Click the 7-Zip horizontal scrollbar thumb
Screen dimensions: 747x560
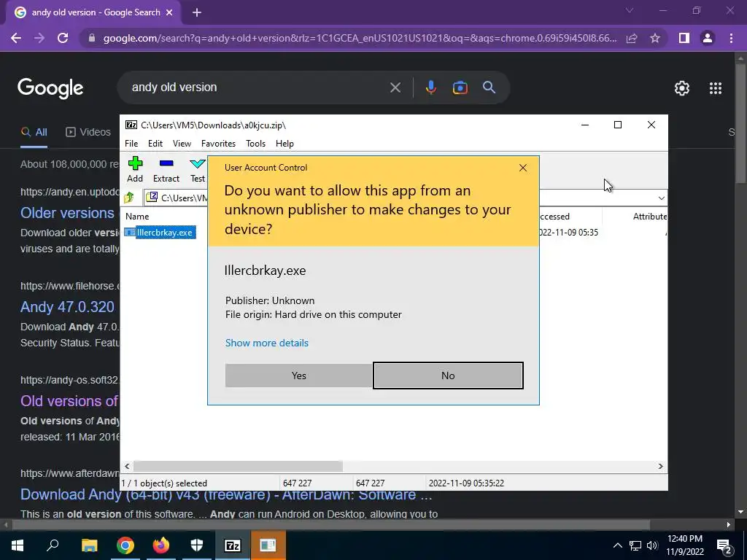pos(238,466)
